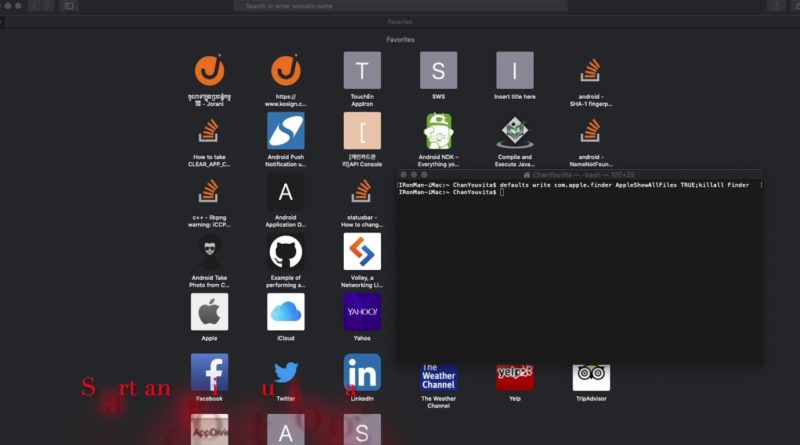Open The Weather Channel favorite
This screenshot has width=800, height=445.
(438, 378)
